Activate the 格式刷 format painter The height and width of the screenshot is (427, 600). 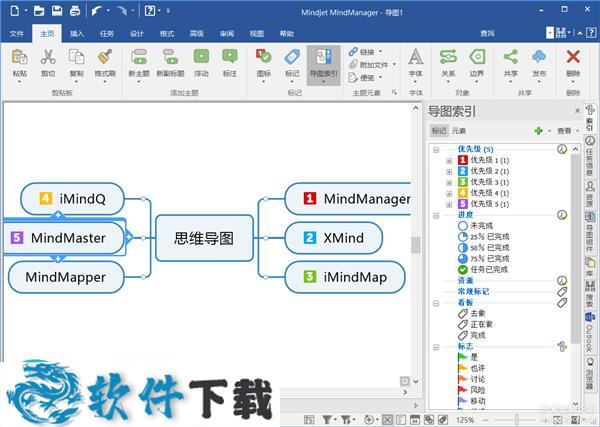pos(105,57)
